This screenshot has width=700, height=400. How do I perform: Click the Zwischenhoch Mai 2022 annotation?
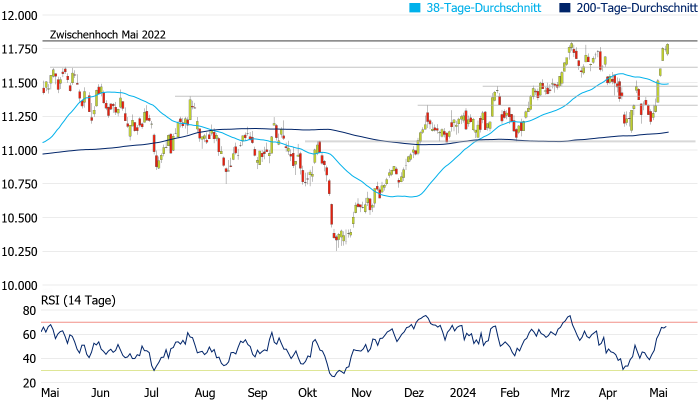point(108,34)
